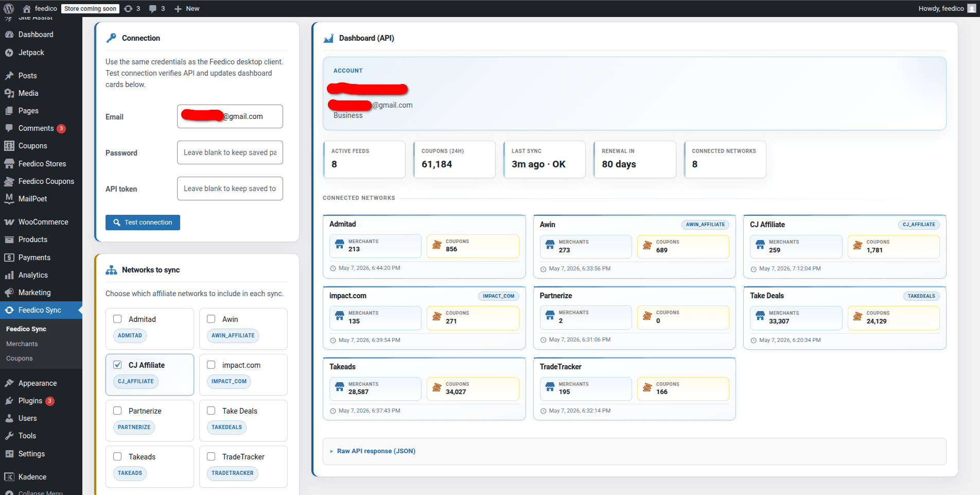980x495 pixels.
Task: Click the Jetpack icon in sidebar
Action: [x=9, y=53]
